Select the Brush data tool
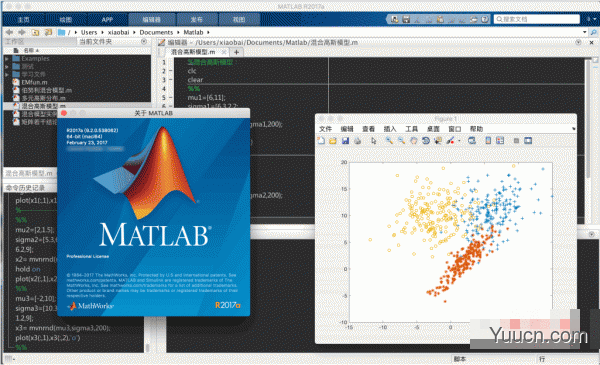Viewport: 600px width, 365px height. [x=450, y=141]
